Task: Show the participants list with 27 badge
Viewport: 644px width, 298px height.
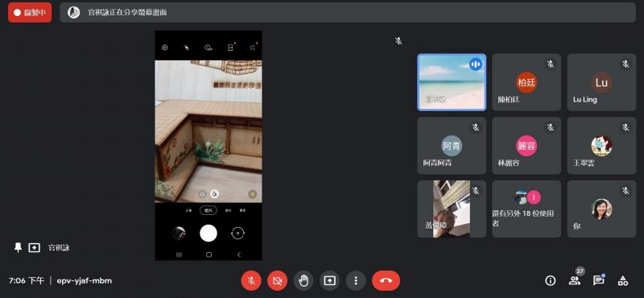Action: 574,281
